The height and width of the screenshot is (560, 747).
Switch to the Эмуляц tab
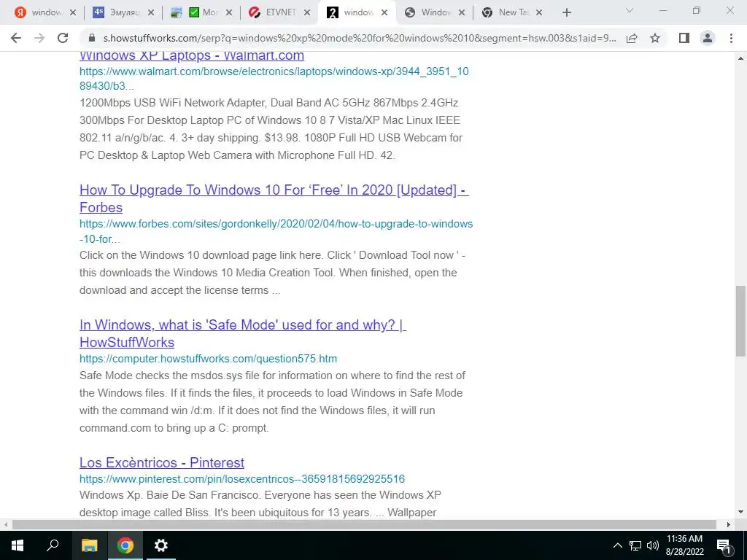point(122,13)
